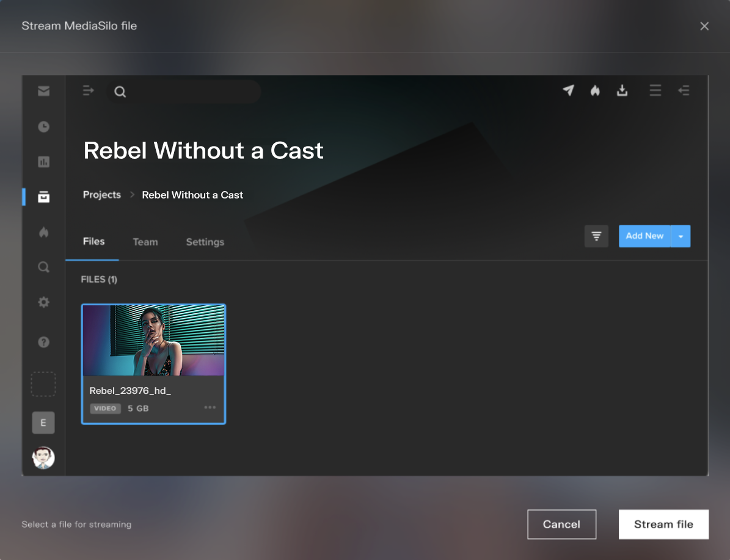Screen dimensions: 730x560
Task: Go to Projects breadcrumb link
Action: pyautogui.click(x=102, y=195)
